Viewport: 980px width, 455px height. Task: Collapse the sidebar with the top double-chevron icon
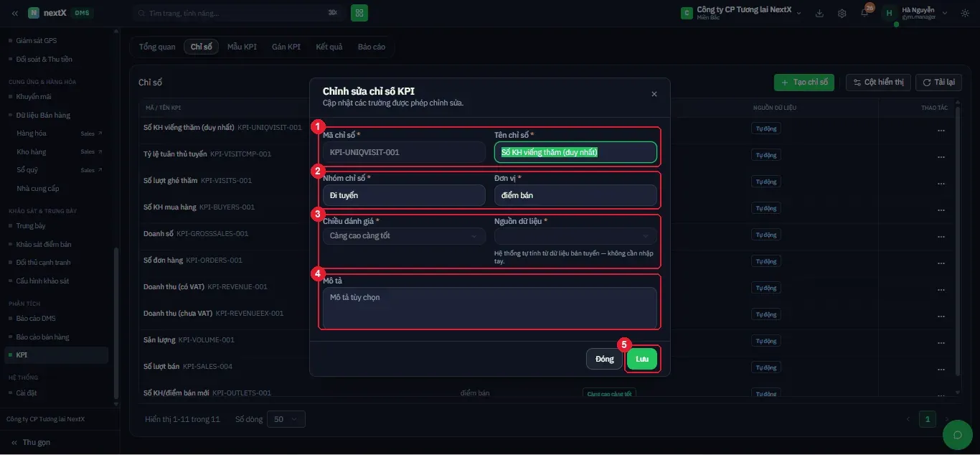click(x=15, y=13)
